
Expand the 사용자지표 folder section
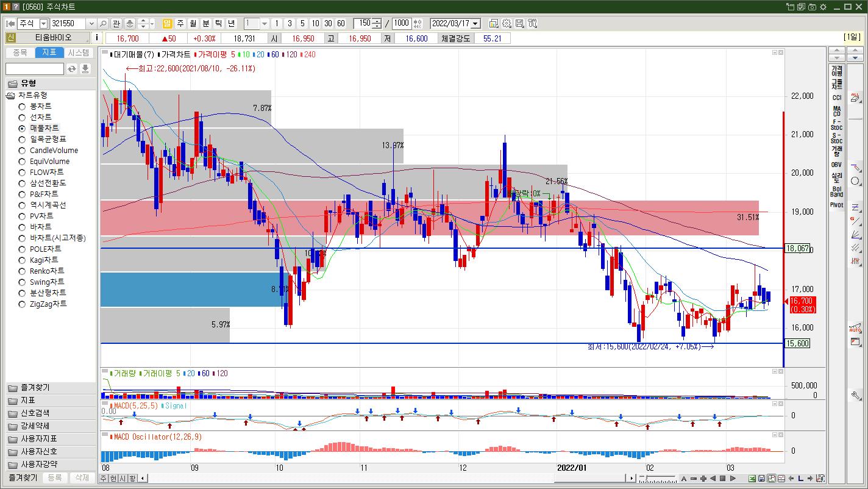click(51, 439)
